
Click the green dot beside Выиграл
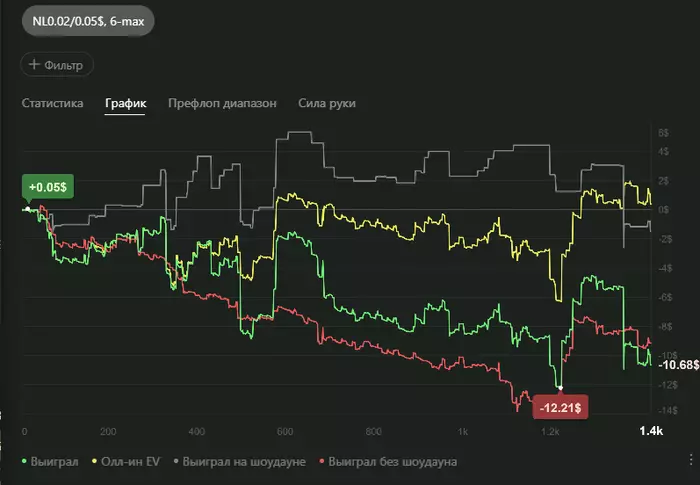pyautogui.click(x=24, y=461)
